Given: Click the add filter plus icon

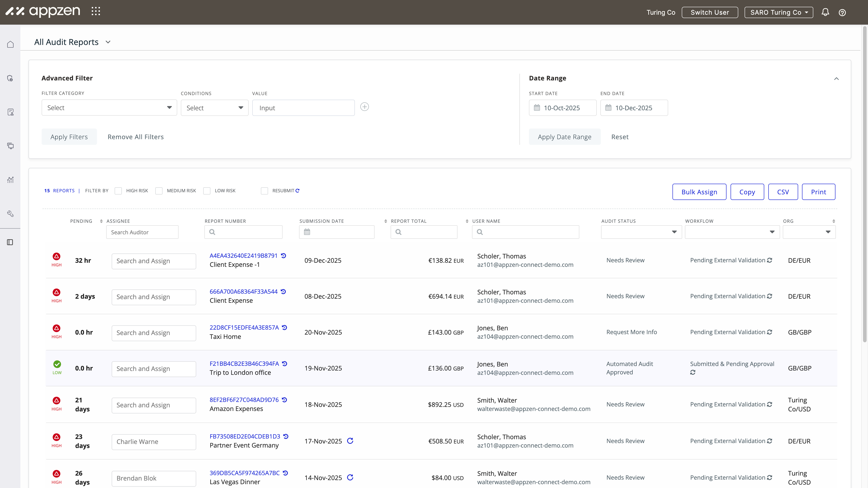Looking at the screenshot, I should pos(364,107).
